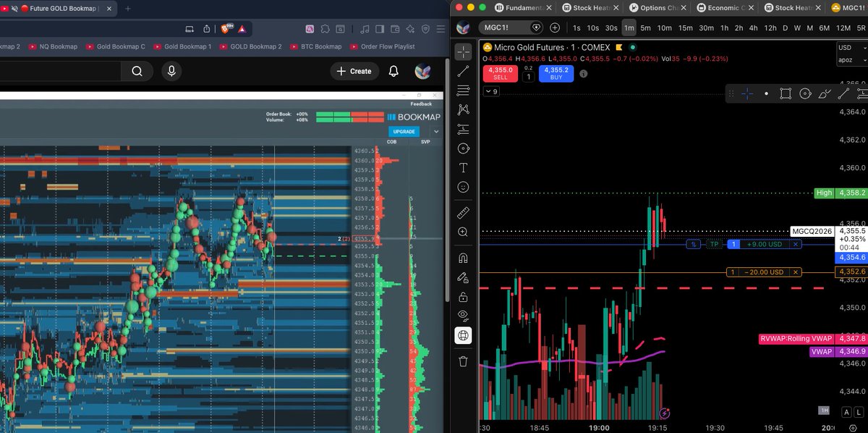
Task: Open the forecasting and measurement tools
Action: (464, 129)
